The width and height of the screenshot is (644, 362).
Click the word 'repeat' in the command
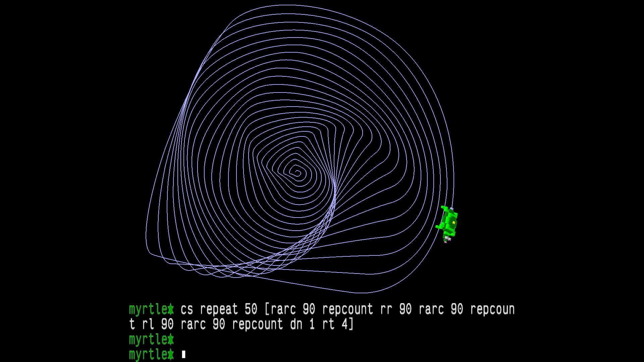219,309
